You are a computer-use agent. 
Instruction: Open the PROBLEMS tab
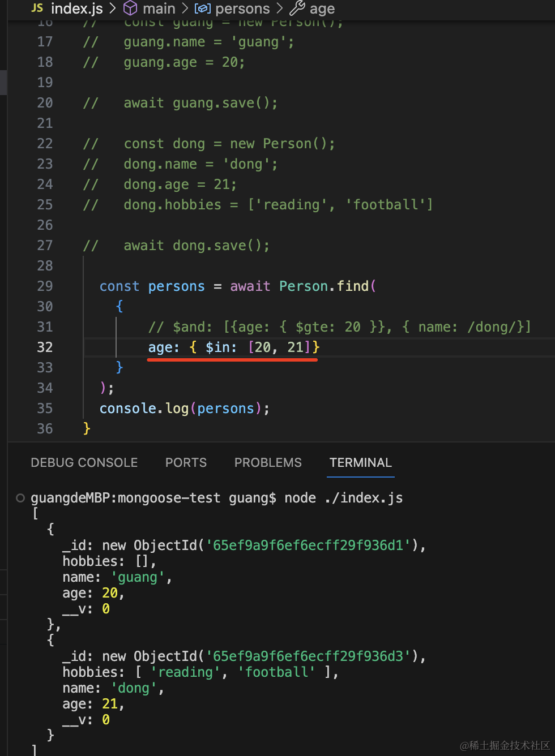[268, 462]
